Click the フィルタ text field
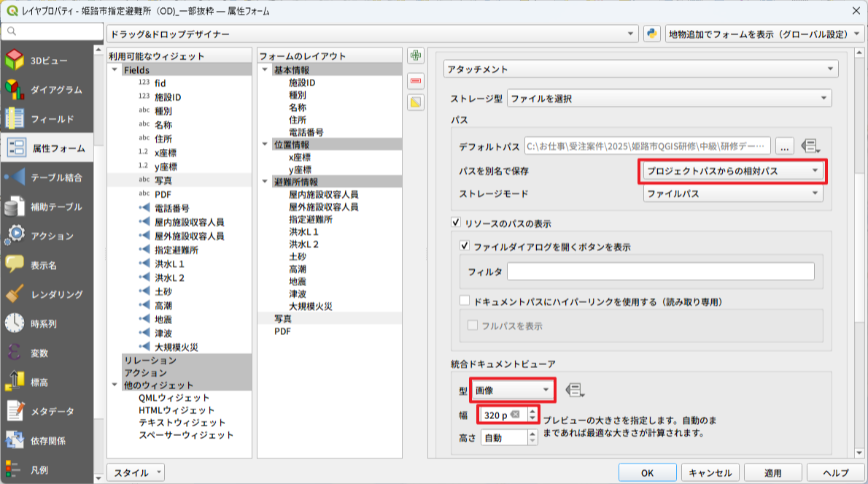 [660, 272]
